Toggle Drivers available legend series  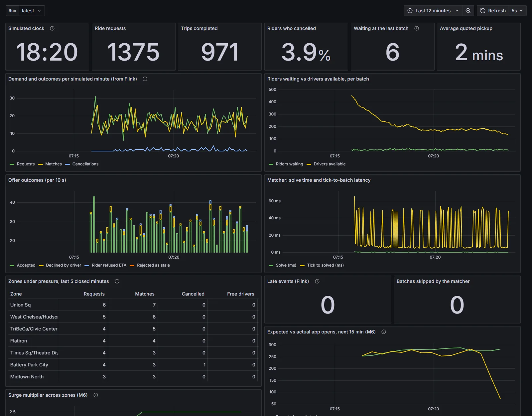(330, 164)
